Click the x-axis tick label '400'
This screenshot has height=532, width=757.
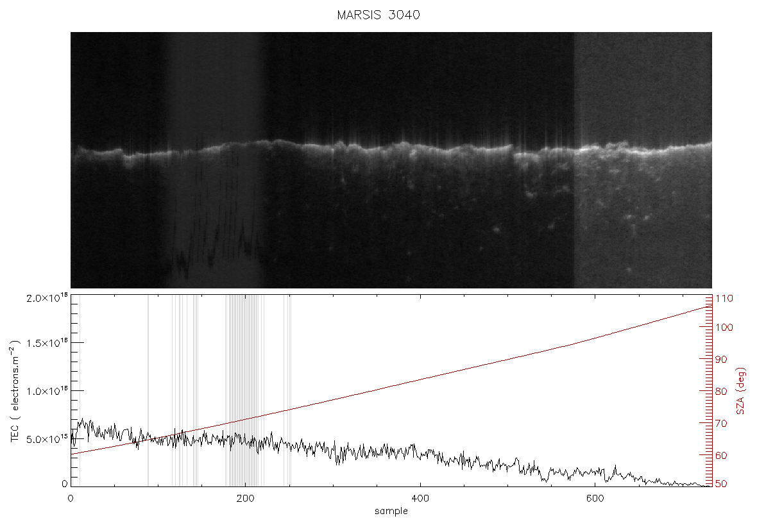[420, 498]
